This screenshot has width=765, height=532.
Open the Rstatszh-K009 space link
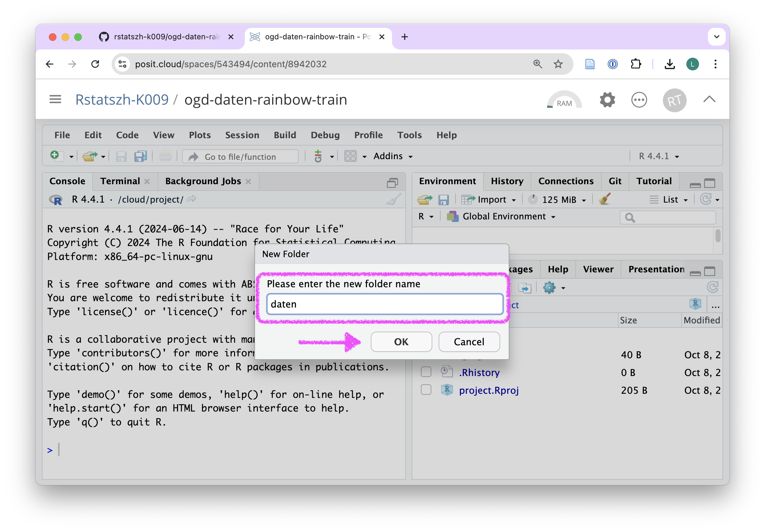click(x=122, y=99)
